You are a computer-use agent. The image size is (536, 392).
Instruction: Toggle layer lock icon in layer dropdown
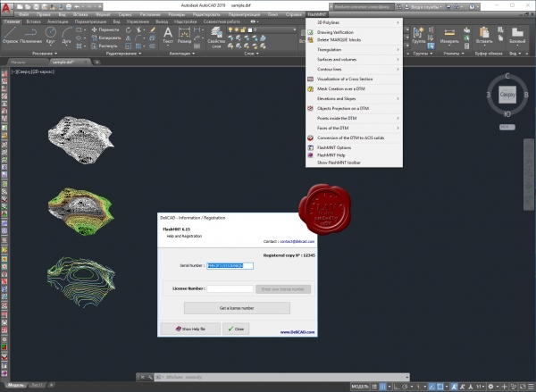[x=243, y=29]
